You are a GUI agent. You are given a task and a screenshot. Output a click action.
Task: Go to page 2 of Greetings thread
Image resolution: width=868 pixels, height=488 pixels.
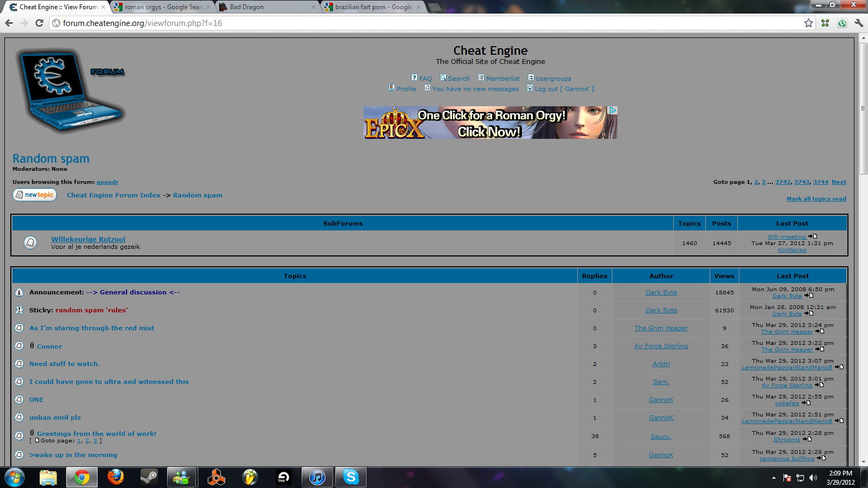(x=87, y=441)
